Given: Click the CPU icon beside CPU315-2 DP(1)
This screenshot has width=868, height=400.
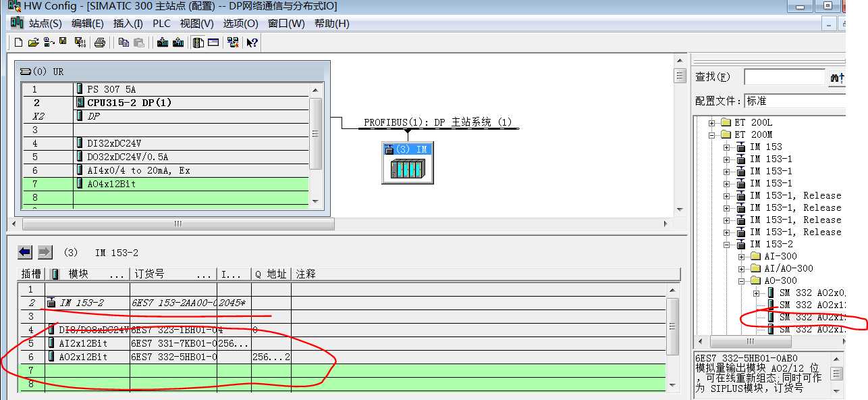Looking at the screenshot, I should click(80, 102).
